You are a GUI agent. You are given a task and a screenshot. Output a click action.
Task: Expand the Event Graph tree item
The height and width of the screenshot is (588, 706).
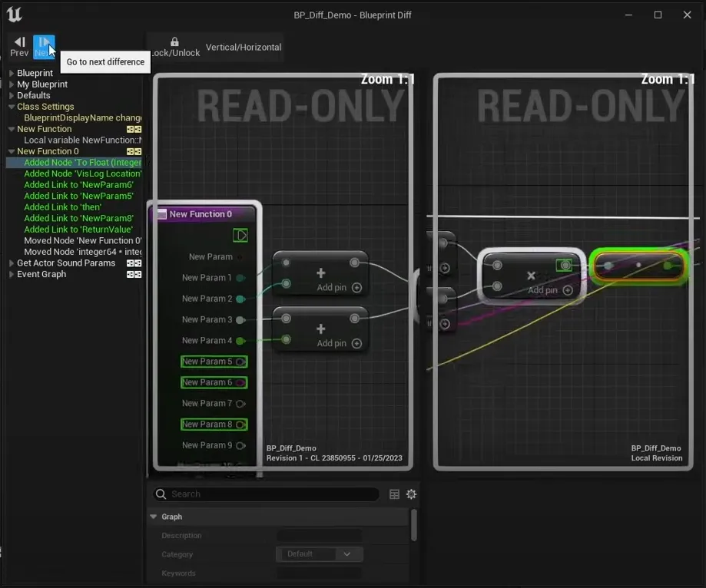[12, 275]
